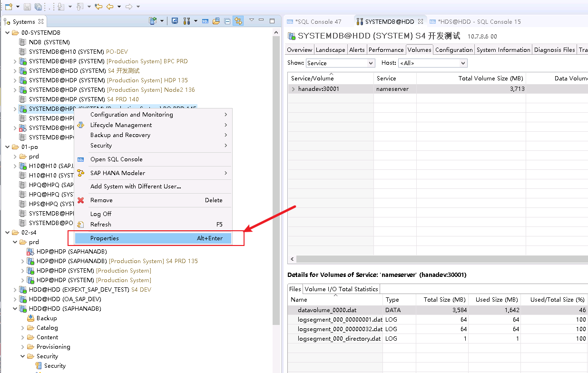Screen dimensions: 588x373
Task: Toggle the Link with Editor button
Action: click(238, 21)
